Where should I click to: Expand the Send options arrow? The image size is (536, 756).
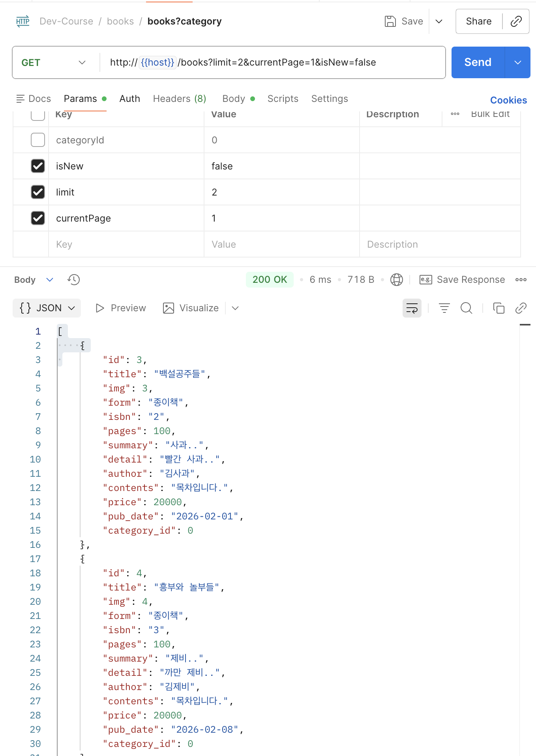pos(517,62)
